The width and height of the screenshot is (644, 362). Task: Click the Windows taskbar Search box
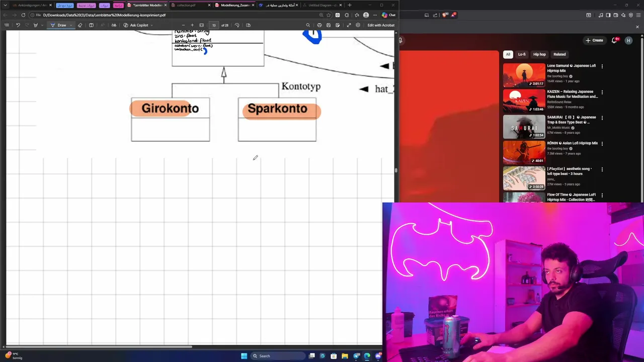pyautogui.click(x=278, y=356)
